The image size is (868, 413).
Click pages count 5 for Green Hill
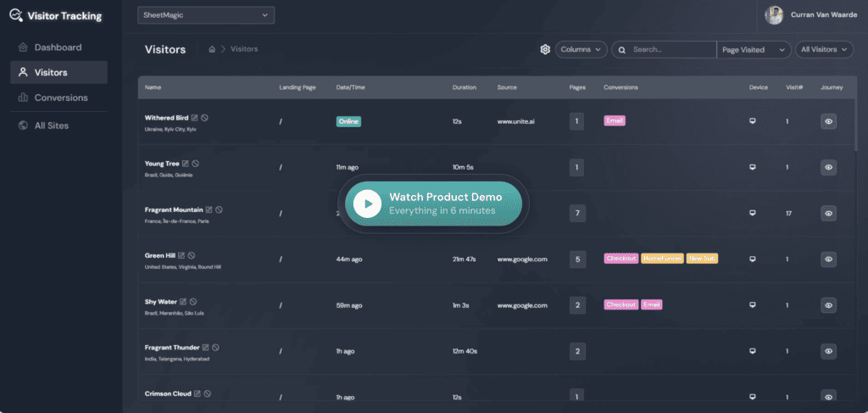(576, 260)
